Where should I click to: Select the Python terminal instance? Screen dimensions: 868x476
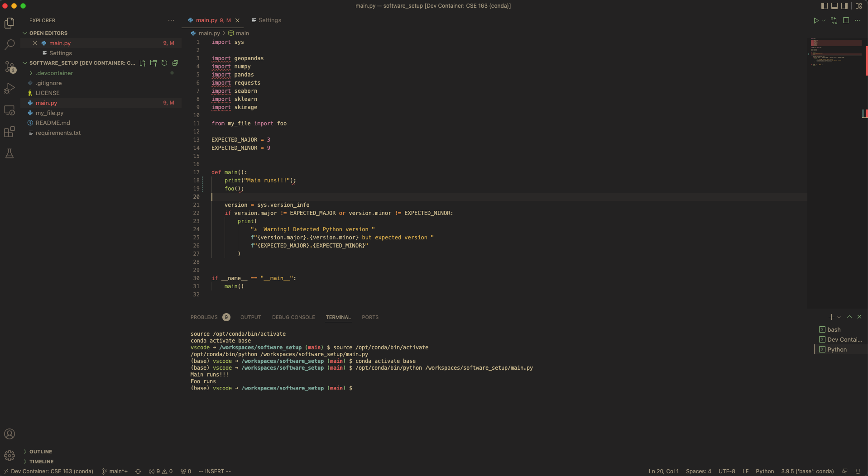pyautogui.click(x=840, y=349)
